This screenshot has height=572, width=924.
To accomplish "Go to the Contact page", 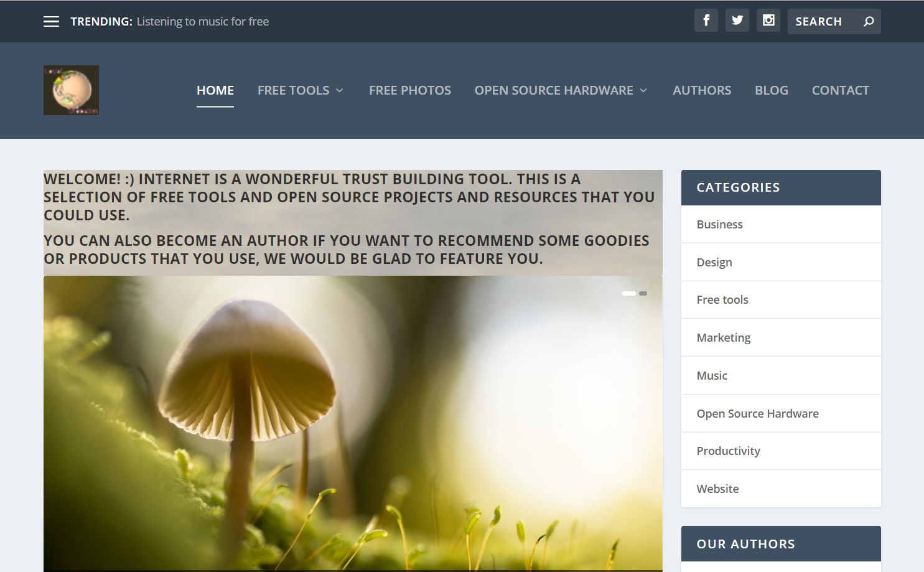I will point(840,90).
